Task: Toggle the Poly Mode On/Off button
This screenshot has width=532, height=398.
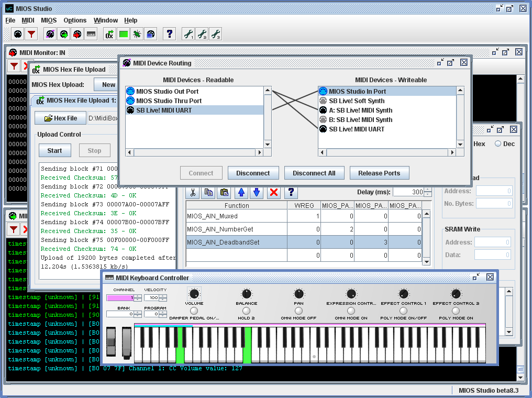Action: (x=403, y=311)
